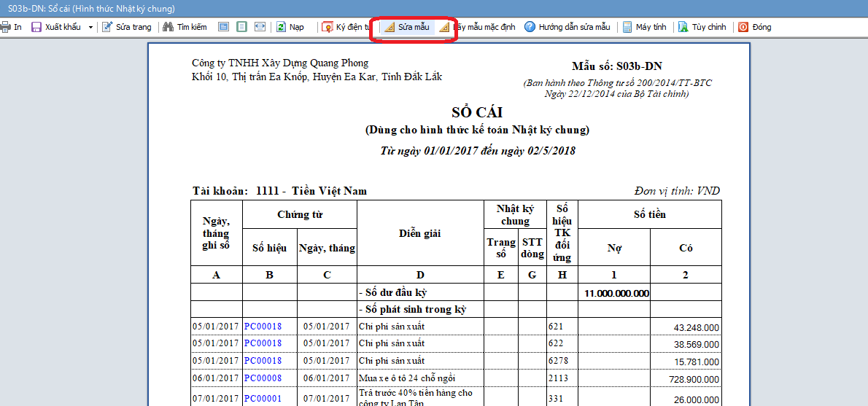Open voucher PC00018 on the 6278 row
Screen dimensions: 868x406
point(263,361)
